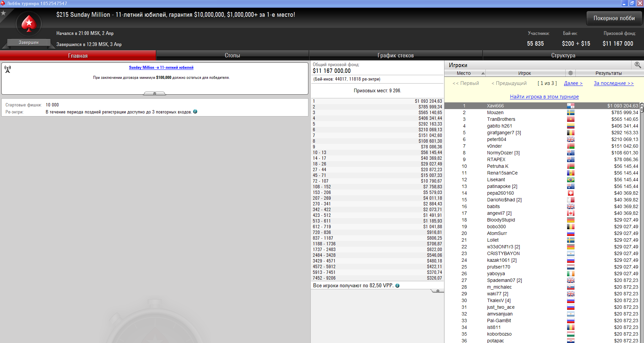Select player w33dONf1r3 [2]

click(542, 247)
